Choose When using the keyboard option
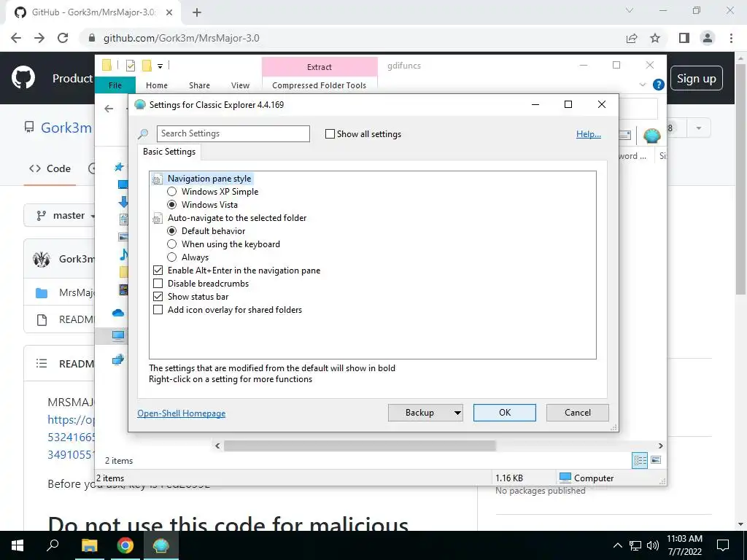Viewport: 747px width, 560px height. pos(172,244)
